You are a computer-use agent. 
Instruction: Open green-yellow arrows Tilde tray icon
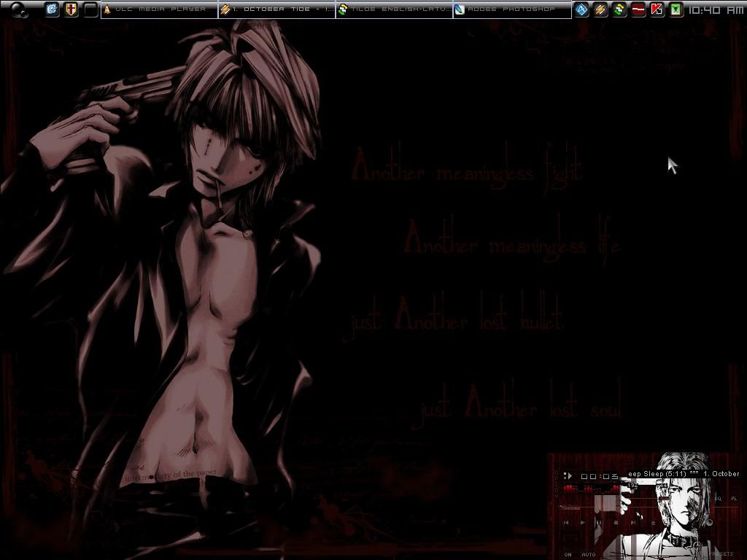pyautogui.click(x=619, y=9)
